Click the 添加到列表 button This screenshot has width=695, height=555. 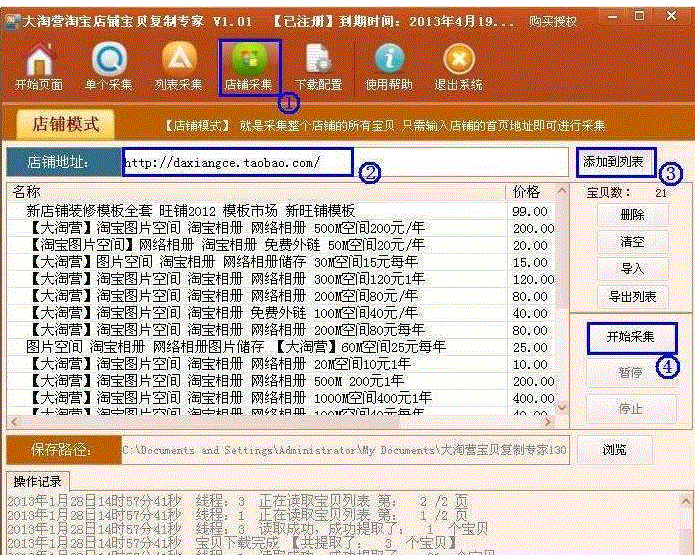coord(614,162)
